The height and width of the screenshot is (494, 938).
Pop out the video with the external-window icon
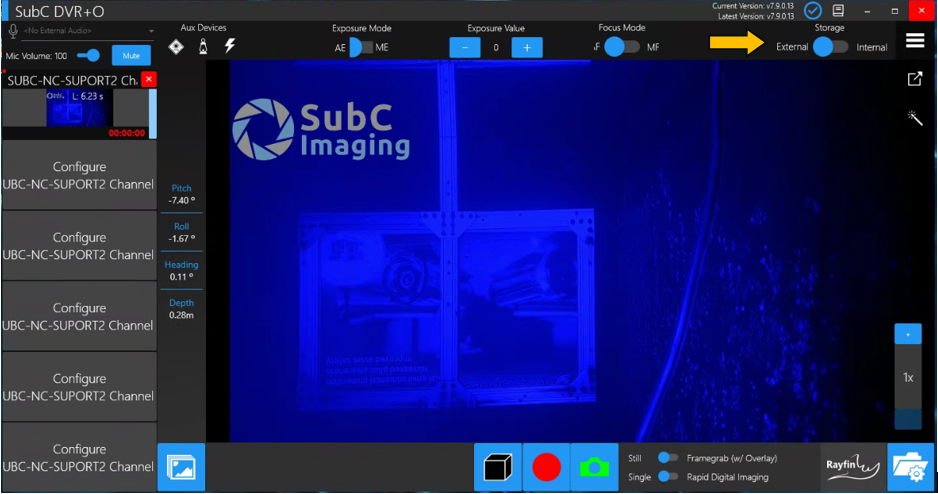914,79
